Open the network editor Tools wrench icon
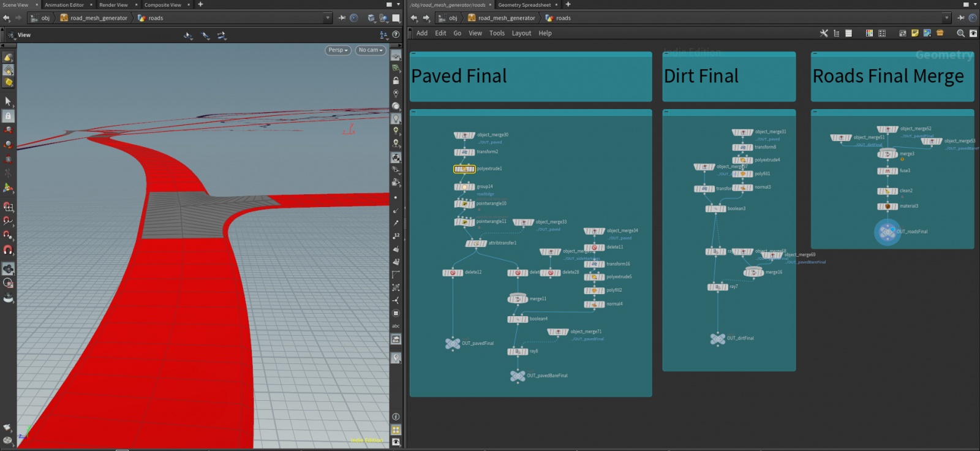 824,33
